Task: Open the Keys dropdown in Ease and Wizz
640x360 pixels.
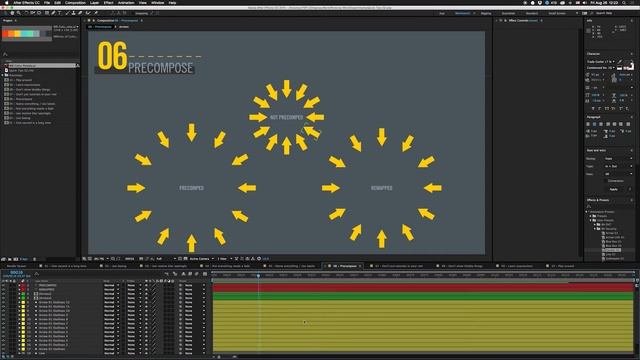Action: (619, 174)
